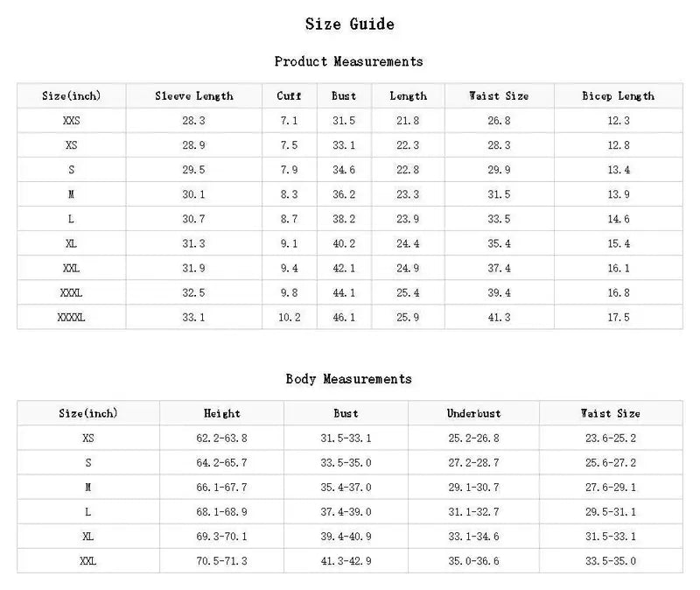
Task: Click waist range 33.5-35.0
Action: [x=611, y=561]
